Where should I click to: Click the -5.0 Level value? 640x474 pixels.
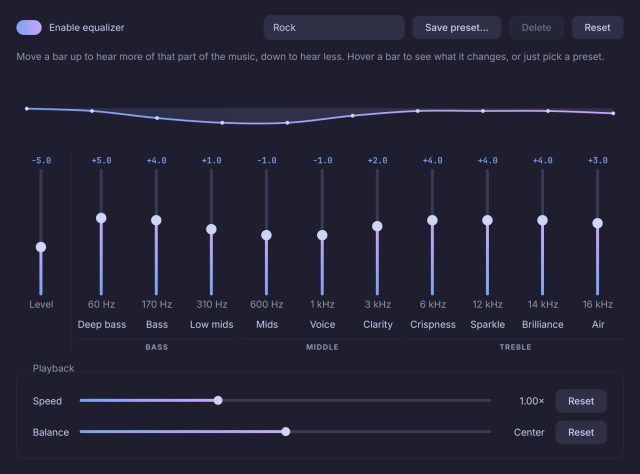click(41, 160)
